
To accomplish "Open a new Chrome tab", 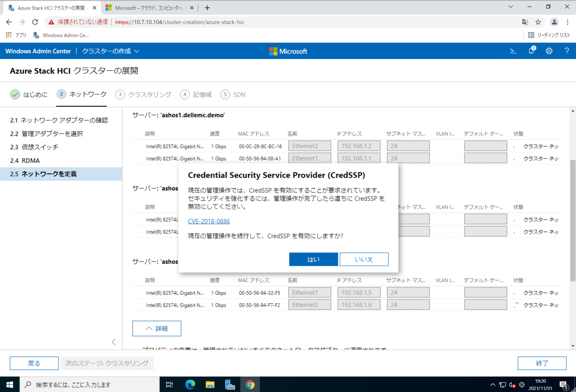I will click(207, 8).
